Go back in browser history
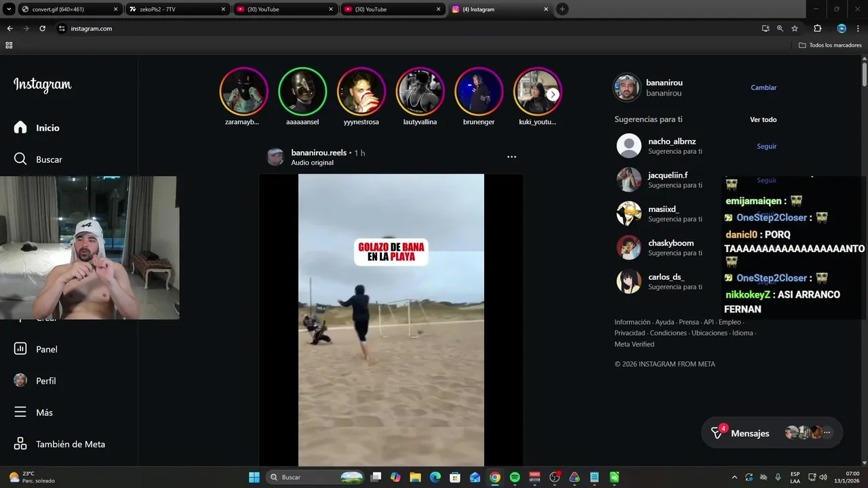The image size is (868, 488). [x=9, y=28]
